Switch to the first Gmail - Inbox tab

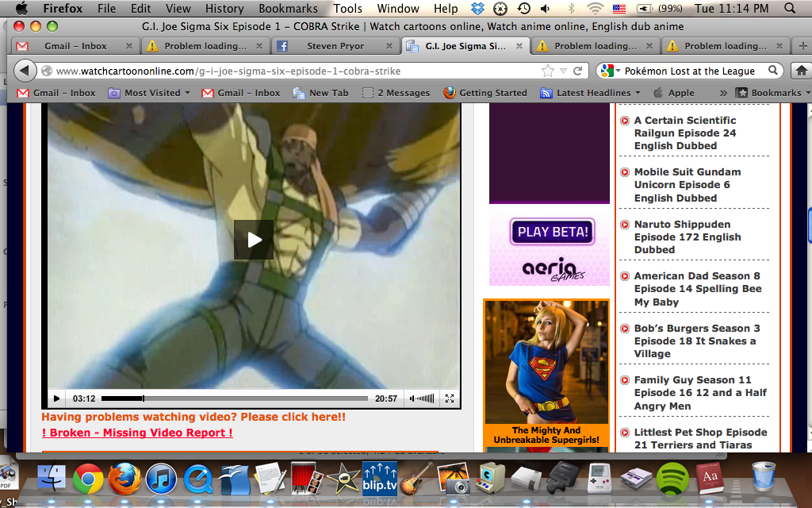pos(75,45)
